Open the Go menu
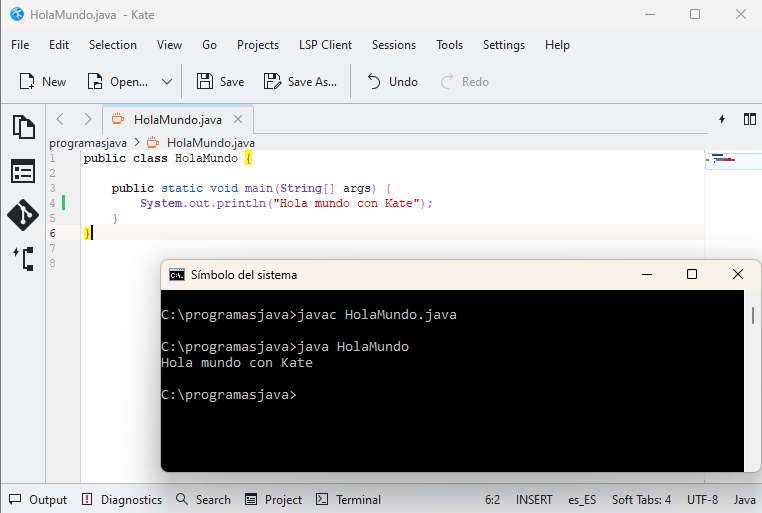The height and width of the screenshot is (513, 762). tap(209, 45)
